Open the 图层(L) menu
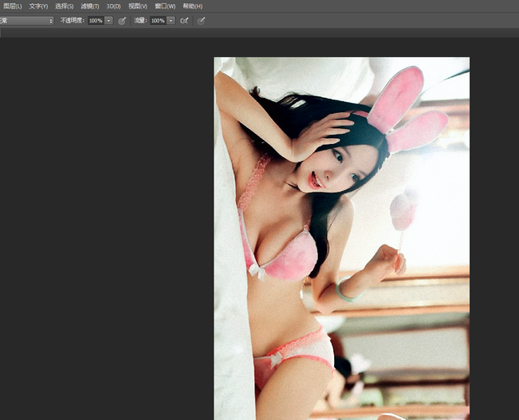 pyautogui.click(x=13, y=6)
